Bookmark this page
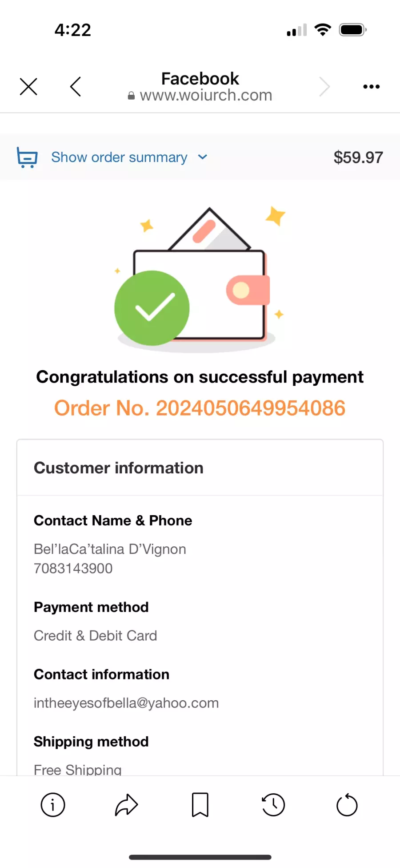The width and height of the screenshot is (400, 868). (x=200, y=805)
